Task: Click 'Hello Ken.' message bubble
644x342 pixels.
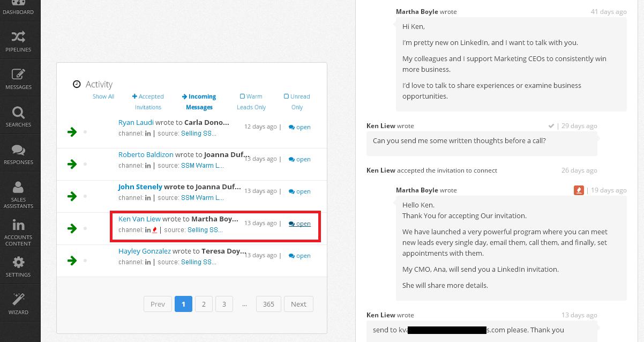Action: tap(511, 248)
